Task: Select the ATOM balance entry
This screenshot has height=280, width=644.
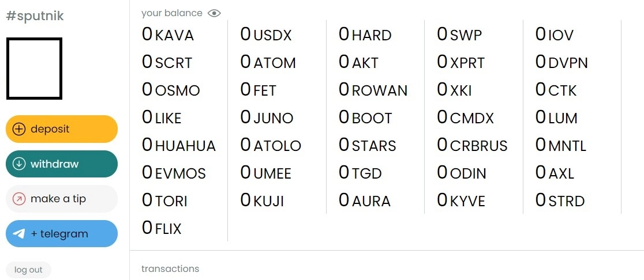Action: (x=268, y=62)
